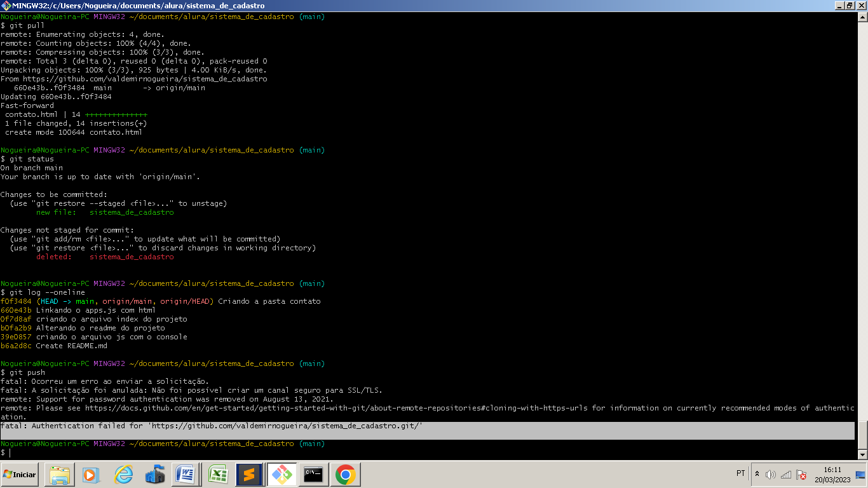Click 'Unpacking objects: 100% (3/3)' line
868x488 pixels.
(x=134, y=70)
